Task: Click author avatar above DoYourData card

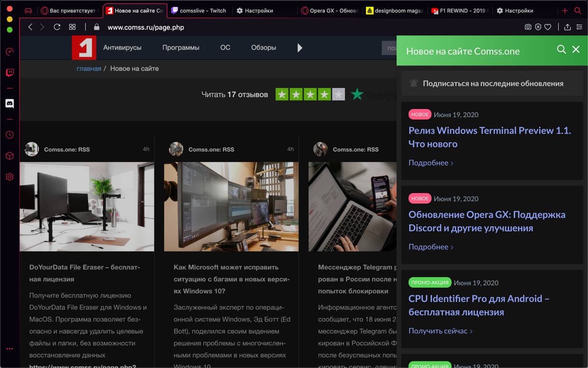Action: coord(32,149)
